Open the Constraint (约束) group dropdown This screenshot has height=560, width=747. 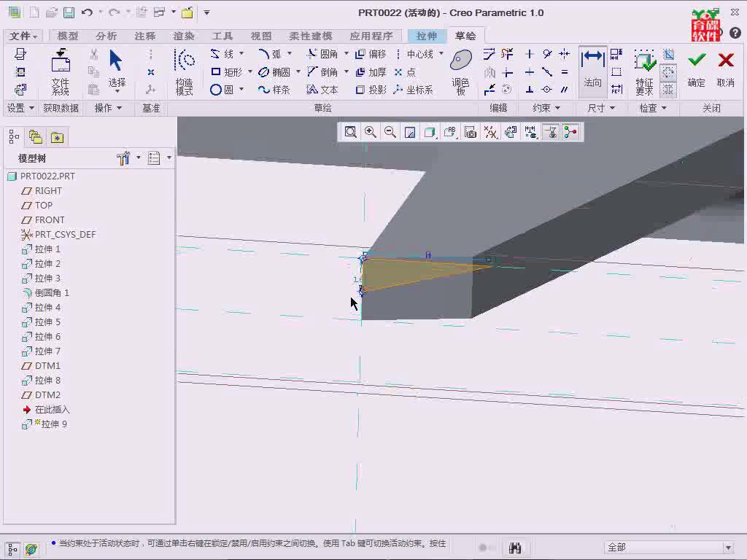point(546,108)
